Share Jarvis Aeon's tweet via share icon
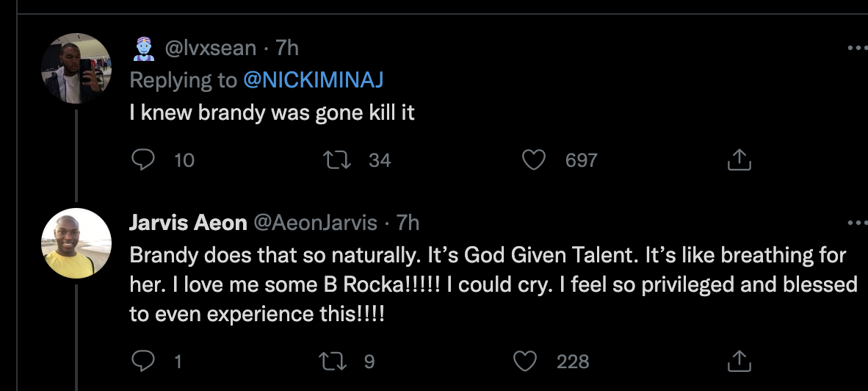868x391 pixels. point(739,360)
